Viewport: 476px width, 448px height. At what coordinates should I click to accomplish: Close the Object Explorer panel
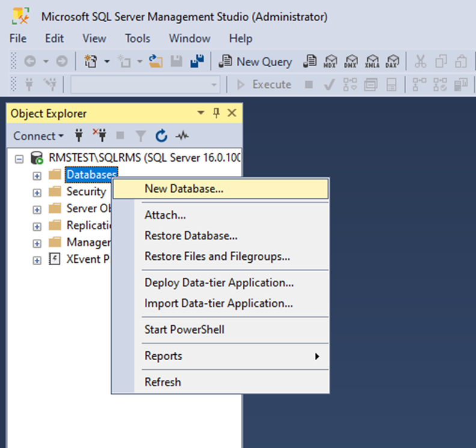coord(232,113)
